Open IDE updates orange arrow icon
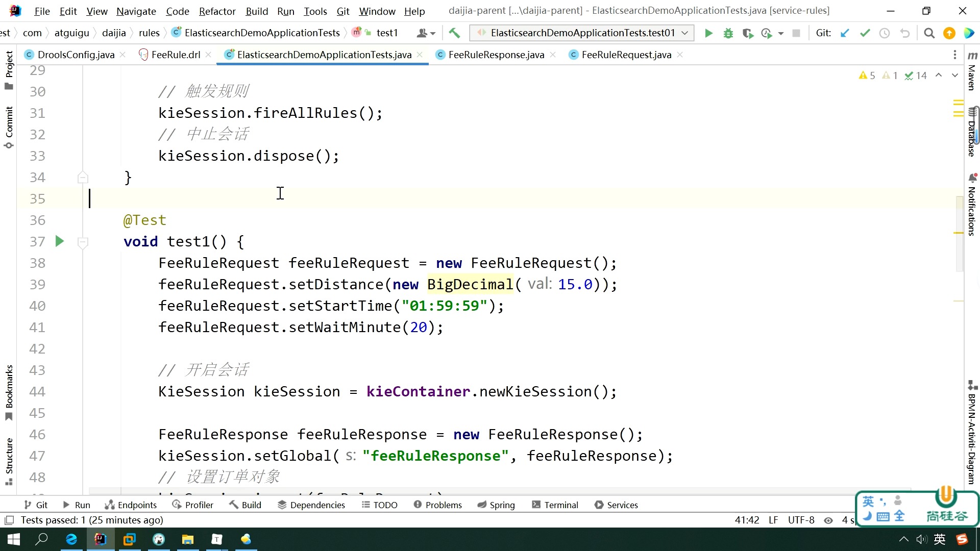This screenshot has width=980, height=551. point(949,33)
